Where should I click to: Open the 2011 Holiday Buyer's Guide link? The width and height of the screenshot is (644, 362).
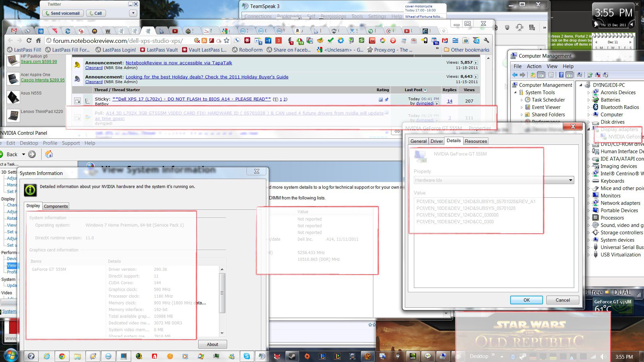(207, 77)
